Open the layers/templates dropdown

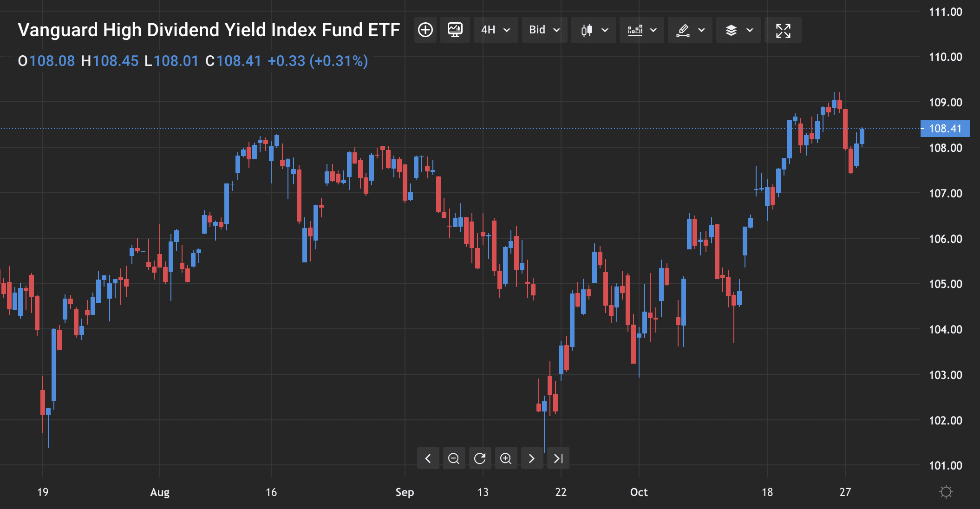coord(738,30)
